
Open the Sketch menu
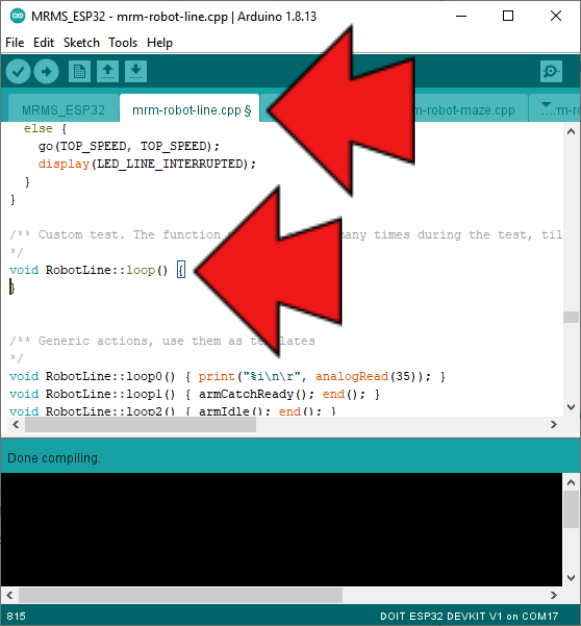pyautogui.click(x=81, y=42)
